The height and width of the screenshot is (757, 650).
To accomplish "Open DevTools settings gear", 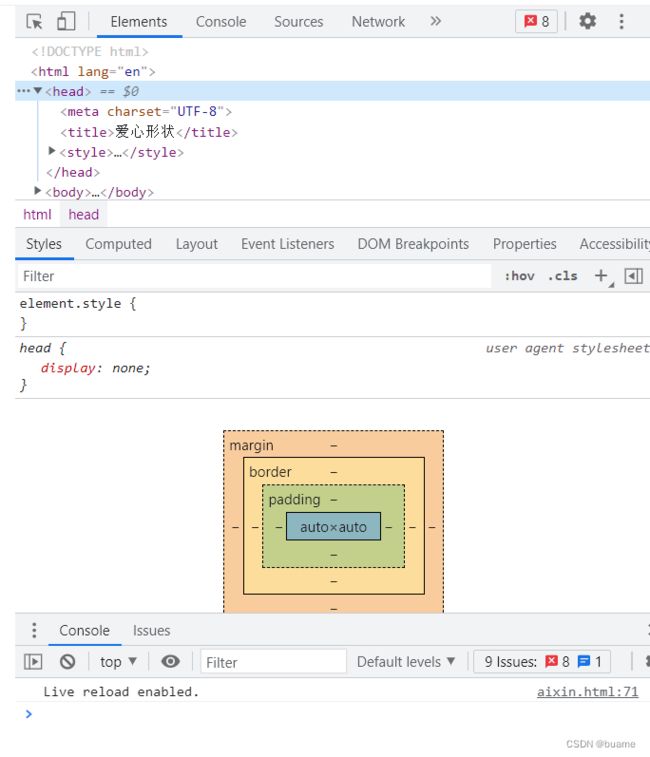I will click(x=587, y=21).
